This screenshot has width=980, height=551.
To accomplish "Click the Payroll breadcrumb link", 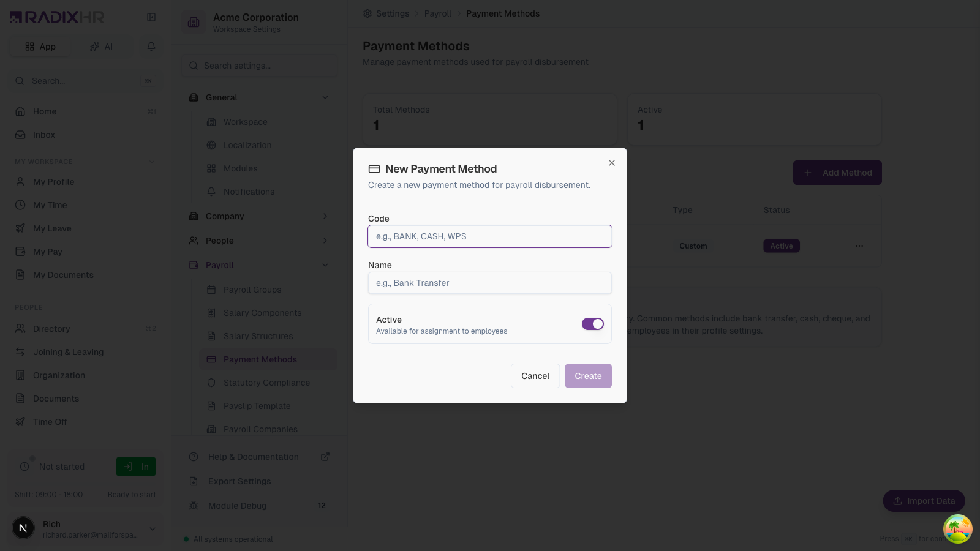I will [x=437, y=13].
